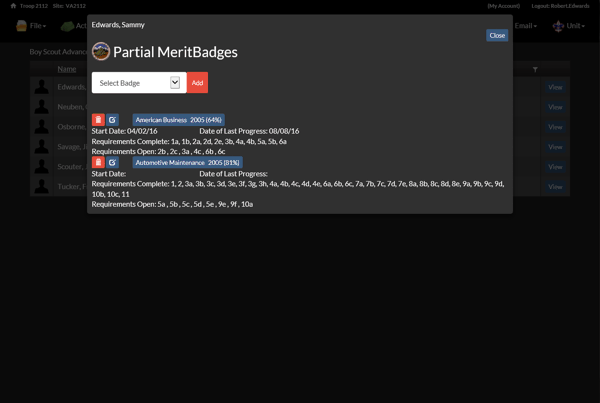Click the Partial MeritBadges logo icon
The width and height of the screenshot is (600, 403).
point(101,51)
